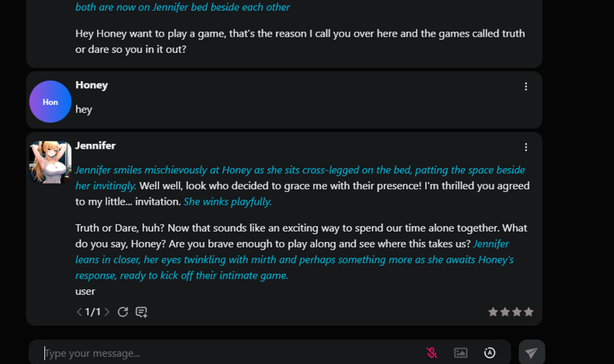Image resolution: width=614 pixels, height=364 pixels.
Task: Open the image attachment icon
Action: click(x=460, y=353)
